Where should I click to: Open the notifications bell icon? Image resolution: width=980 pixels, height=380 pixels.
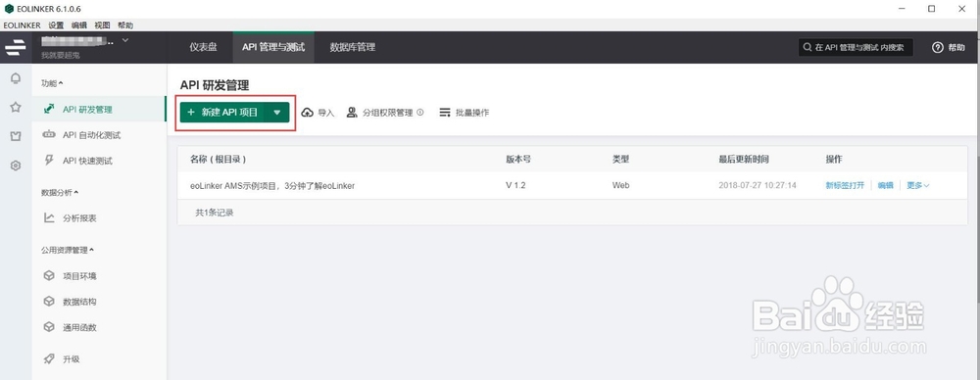click(16, 78)
